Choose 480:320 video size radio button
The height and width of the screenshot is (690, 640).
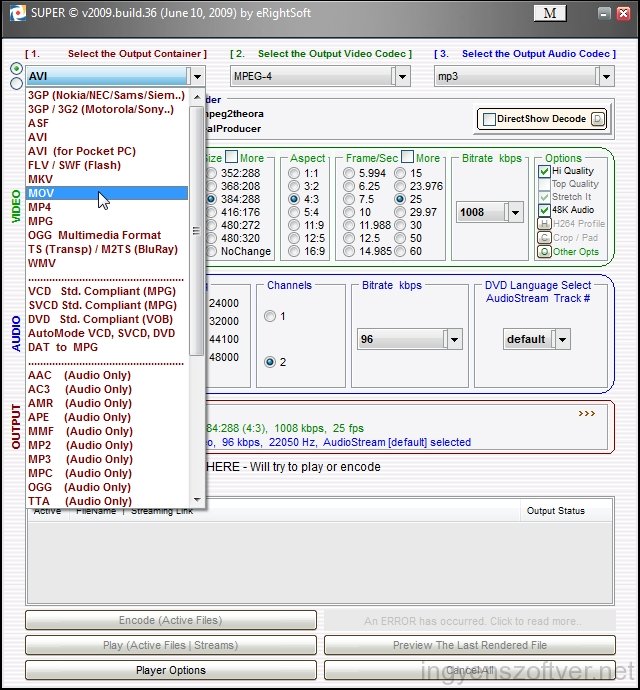pyautogui.click(x=212, y=238)
